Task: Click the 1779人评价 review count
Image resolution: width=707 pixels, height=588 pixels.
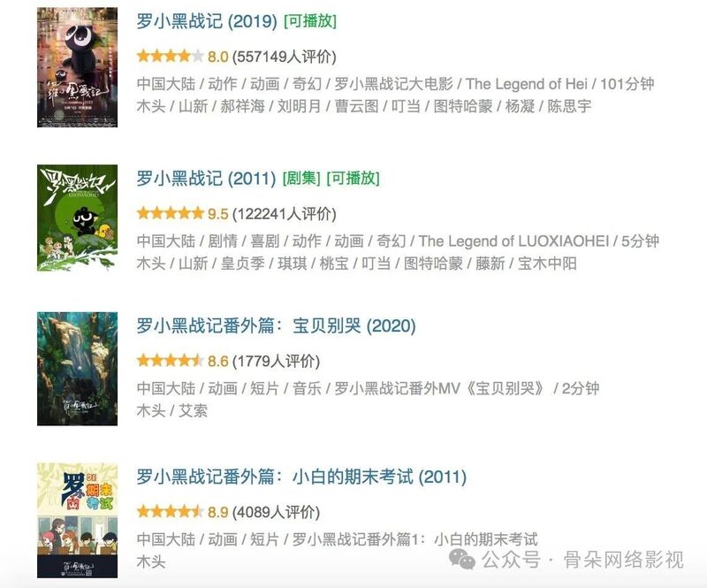Action: (x=276, y=362)
